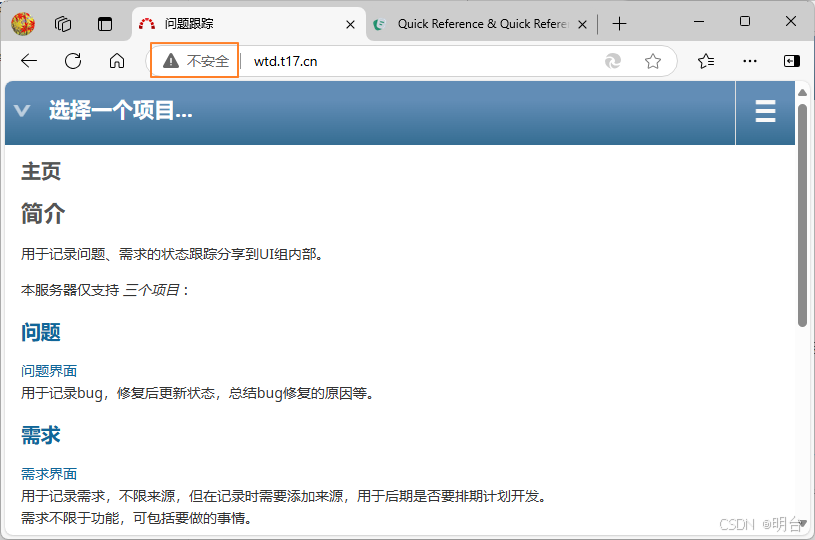Toggle the vertical tabs icon

click(105, 24)
